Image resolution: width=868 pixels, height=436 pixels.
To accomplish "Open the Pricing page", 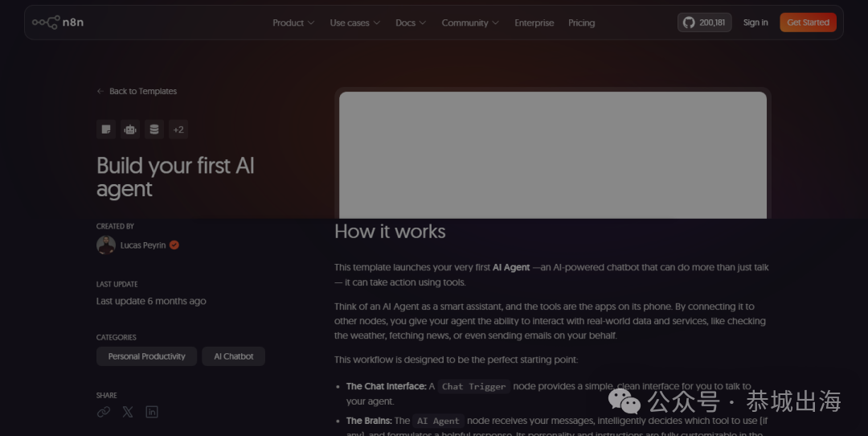I will click(x=581, y=23).
